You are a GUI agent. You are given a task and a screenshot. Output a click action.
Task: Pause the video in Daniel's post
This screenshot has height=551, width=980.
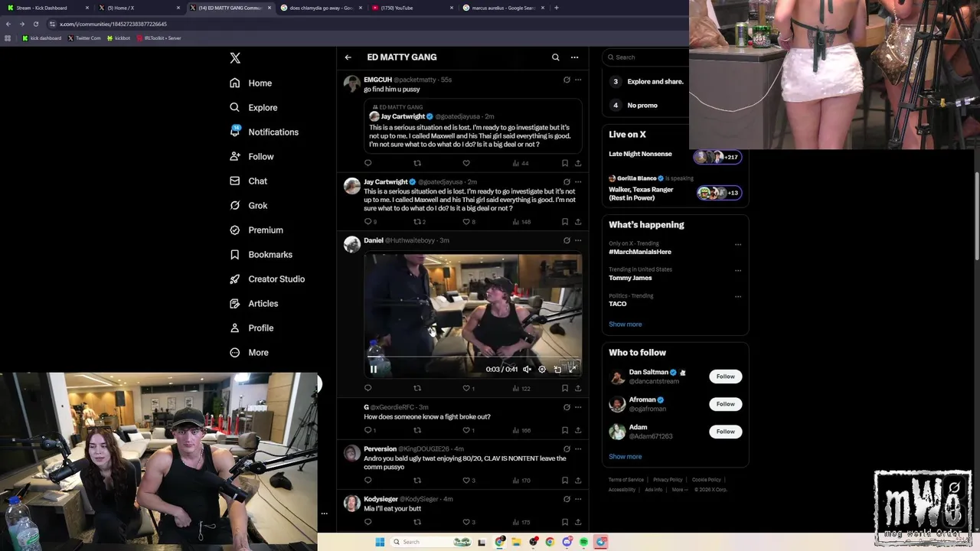pos(374,369)
